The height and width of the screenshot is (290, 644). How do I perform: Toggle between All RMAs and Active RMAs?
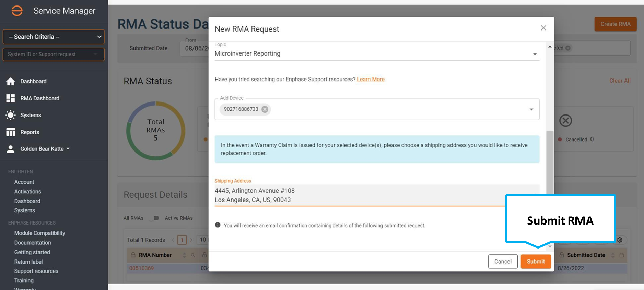(x=155, y=218)
